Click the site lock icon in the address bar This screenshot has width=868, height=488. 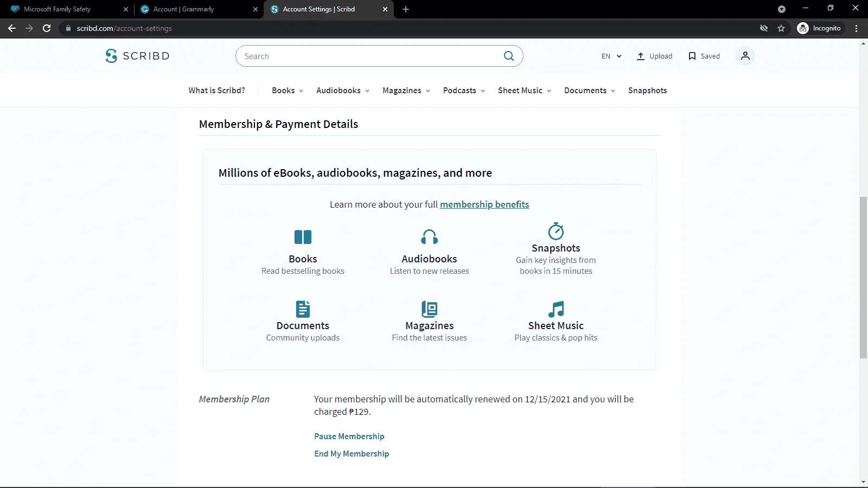coord(68,28)
